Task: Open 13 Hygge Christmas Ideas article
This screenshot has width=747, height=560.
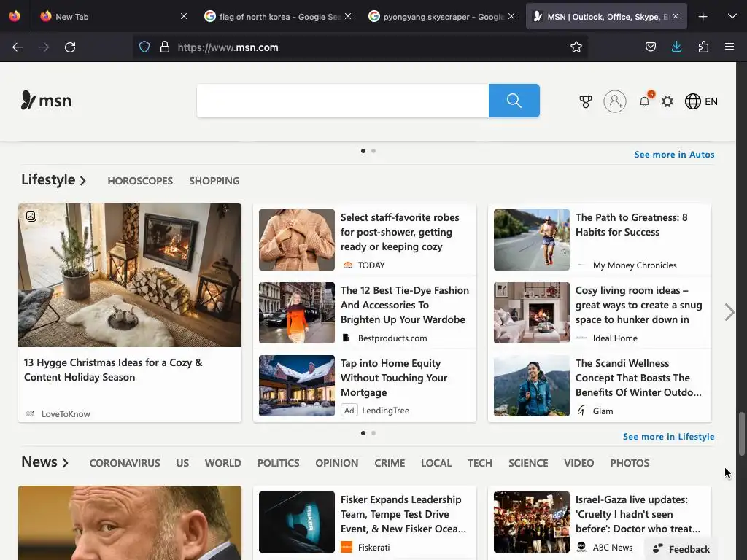Action: [130, 312]
